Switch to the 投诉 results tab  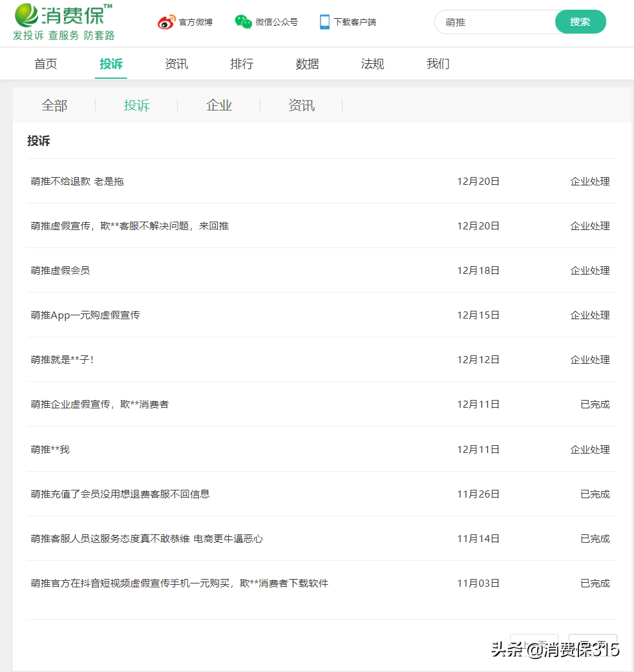point(137,105)
